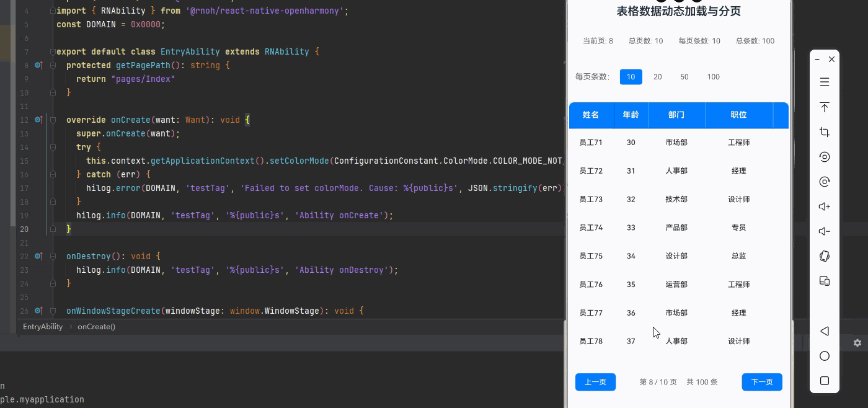Place cursor on "pages/Index" string
The height and width of the screenshot is (408, 868).
[x=143, y=79]
